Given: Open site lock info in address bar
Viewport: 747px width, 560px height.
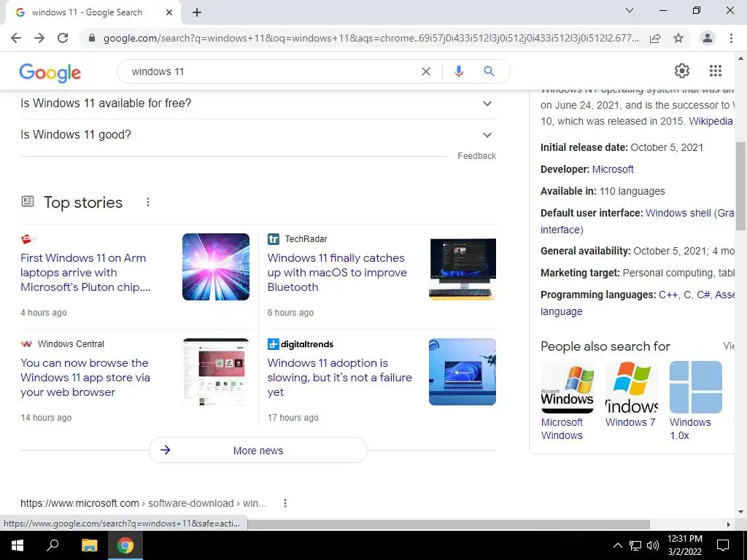Looking at the screenshot, I should pyautogui.click(x=92, y=38).
